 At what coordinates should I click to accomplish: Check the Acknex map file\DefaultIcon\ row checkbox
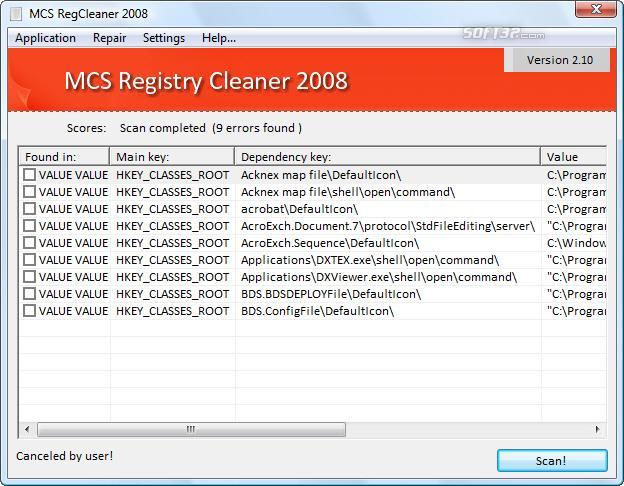coord(29,175)
